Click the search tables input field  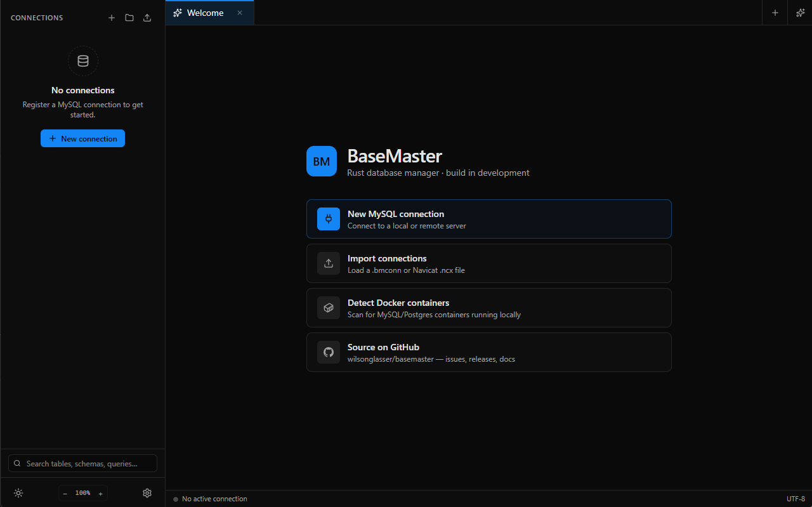82,463
